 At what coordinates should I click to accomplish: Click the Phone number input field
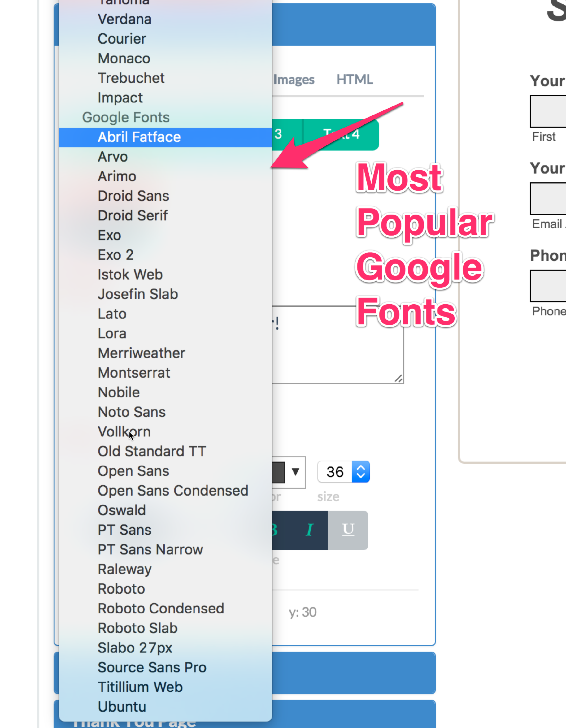click(x=549, y=286)
